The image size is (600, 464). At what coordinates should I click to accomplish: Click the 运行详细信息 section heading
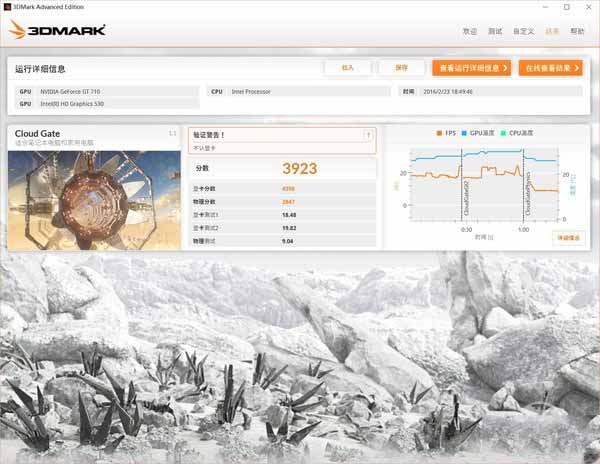[x=40, y=69]
